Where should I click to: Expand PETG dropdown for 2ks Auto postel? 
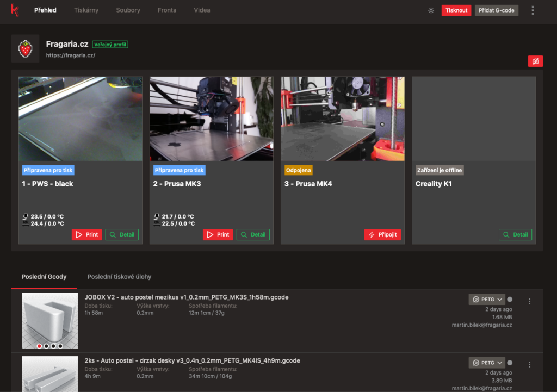486,363
